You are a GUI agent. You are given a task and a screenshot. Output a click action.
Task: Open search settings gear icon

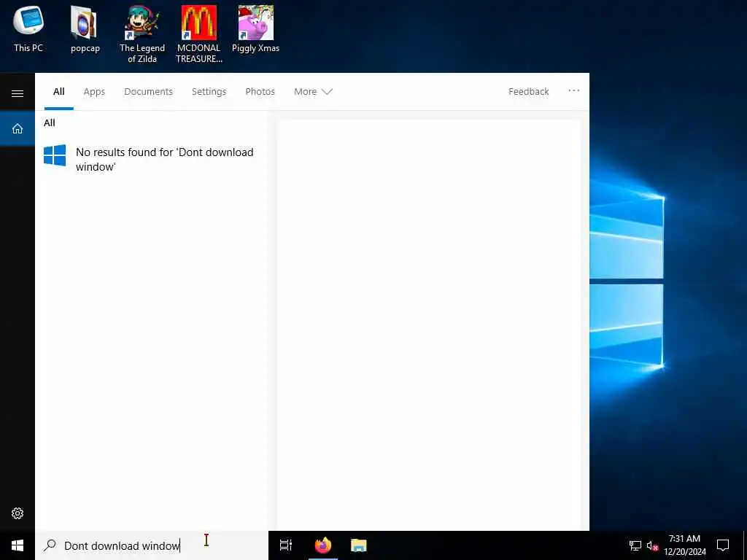pyautogui.click(x=18, y=513)
